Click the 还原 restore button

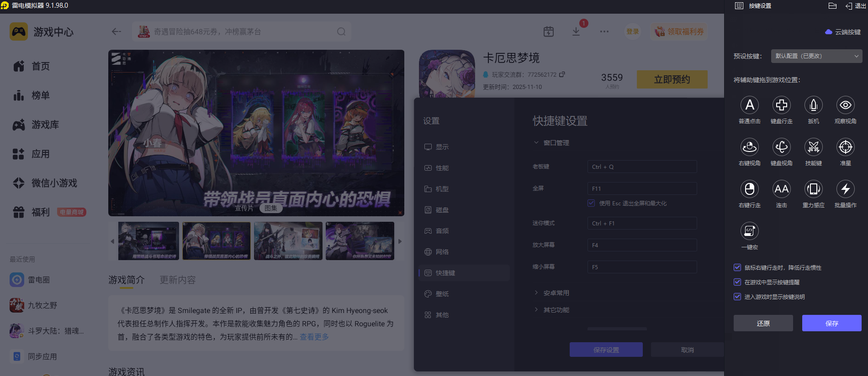coord(763,323)
